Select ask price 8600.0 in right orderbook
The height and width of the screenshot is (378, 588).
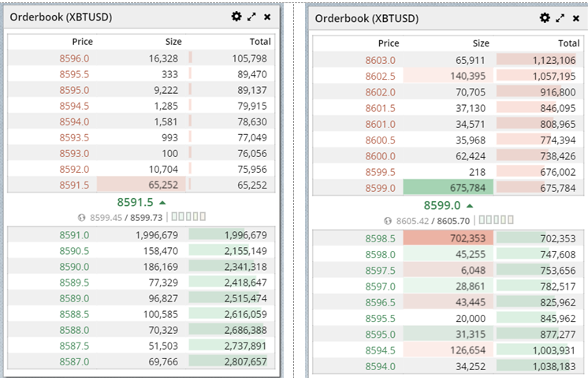380,155
